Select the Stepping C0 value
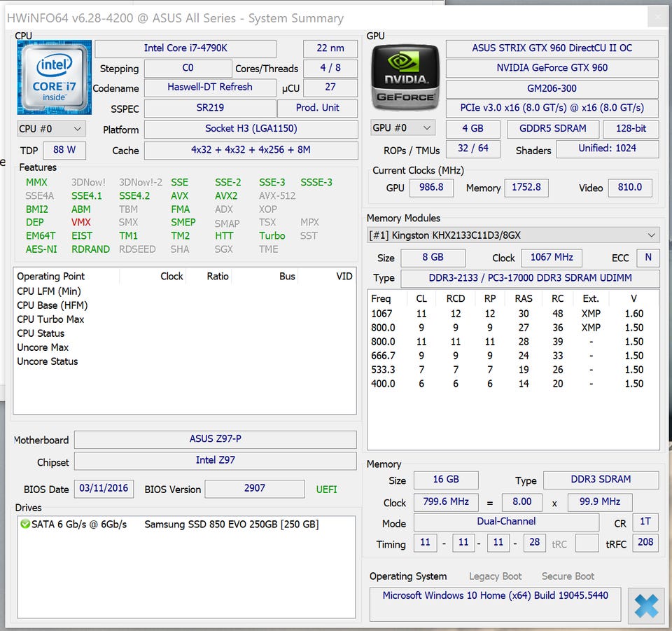 (x=188, y=68)
